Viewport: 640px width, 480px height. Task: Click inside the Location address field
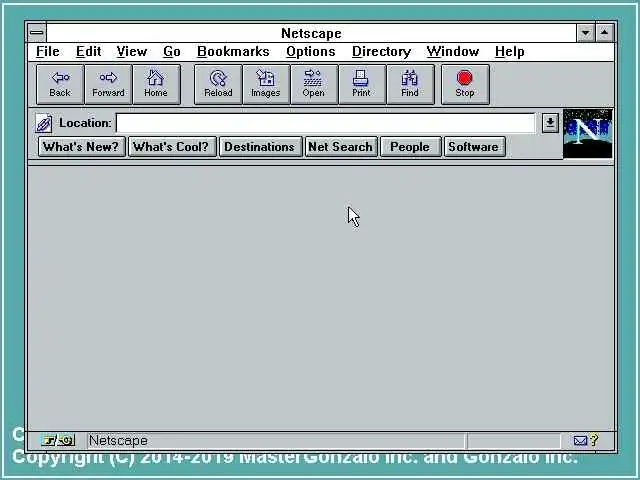(x=325, y=123)
